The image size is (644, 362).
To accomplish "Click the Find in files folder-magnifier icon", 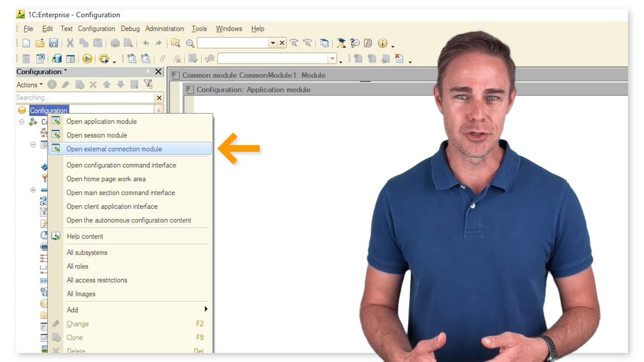I will coord(176,43).
